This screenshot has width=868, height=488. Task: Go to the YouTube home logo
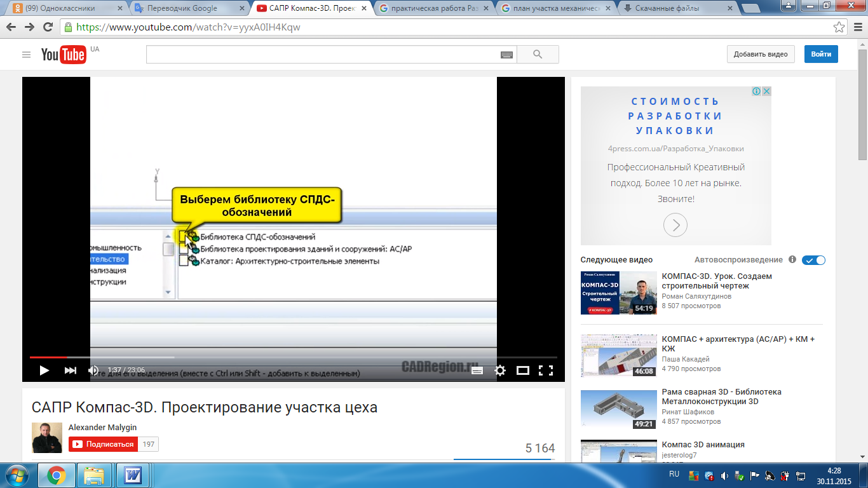[64, 55]
